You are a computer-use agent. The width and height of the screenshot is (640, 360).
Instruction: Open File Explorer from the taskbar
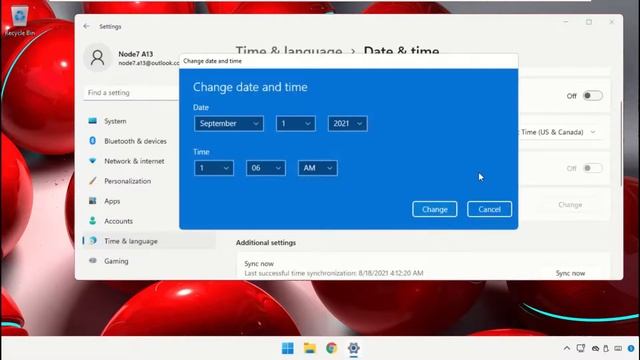point(310,348)
